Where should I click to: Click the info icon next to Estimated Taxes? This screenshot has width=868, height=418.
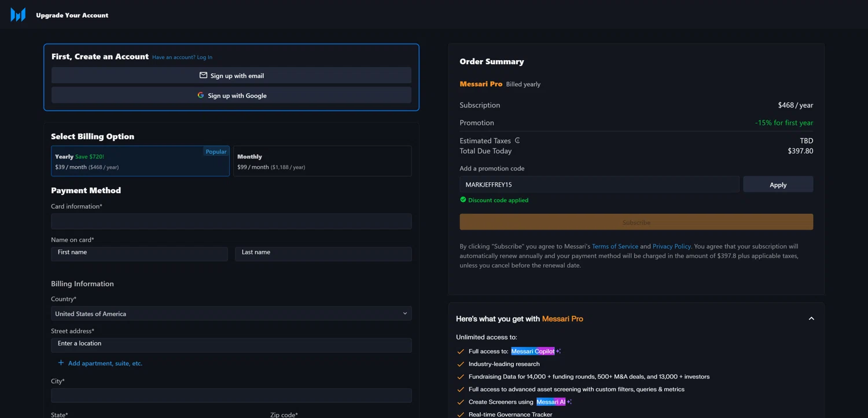pos(517,140)
